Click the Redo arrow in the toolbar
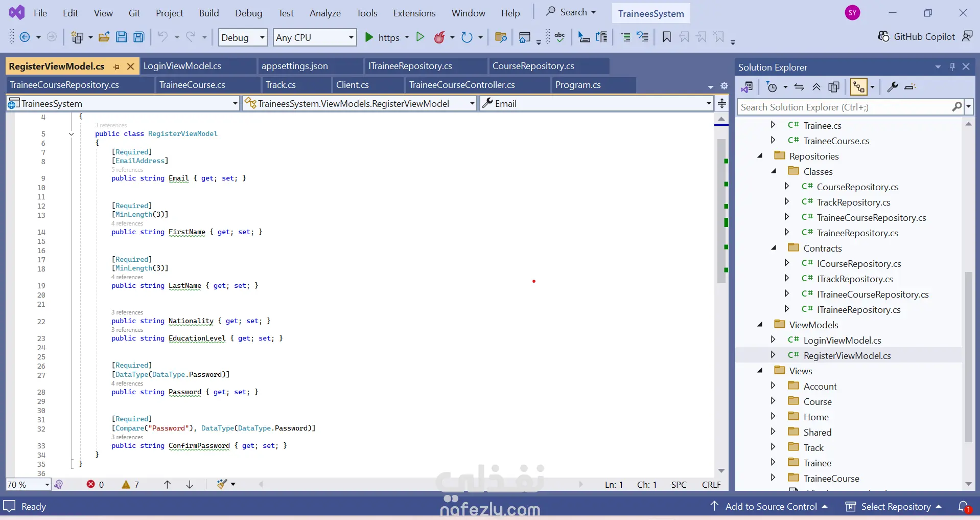This screenshot has height=520, width=980. pos(191,37)
